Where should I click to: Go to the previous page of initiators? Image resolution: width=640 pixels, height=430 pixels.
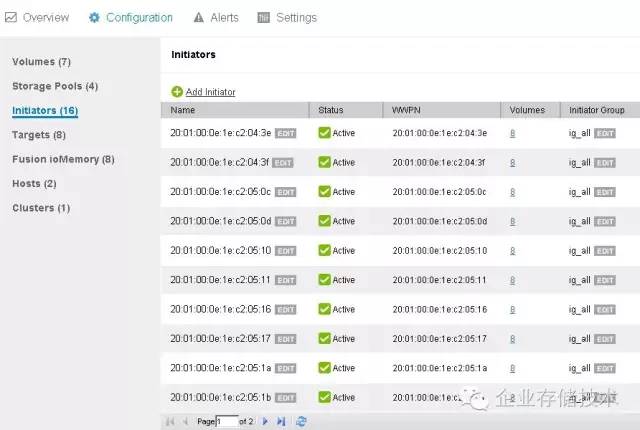pyautogui.click(x=185, y=421)
